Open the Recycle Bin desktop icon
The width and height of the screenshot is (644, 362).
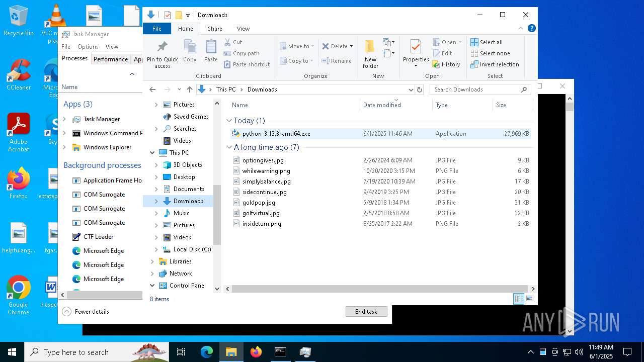[x=18, y=21]
